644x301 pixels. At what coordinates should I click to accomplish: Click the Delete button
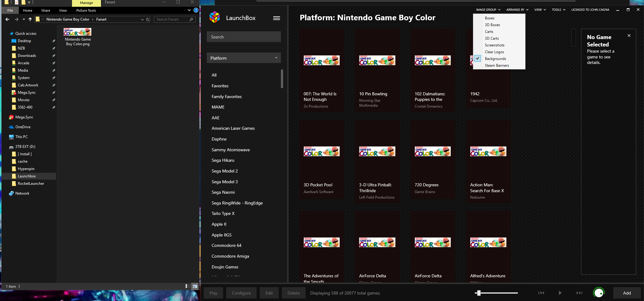pos(294,293)
